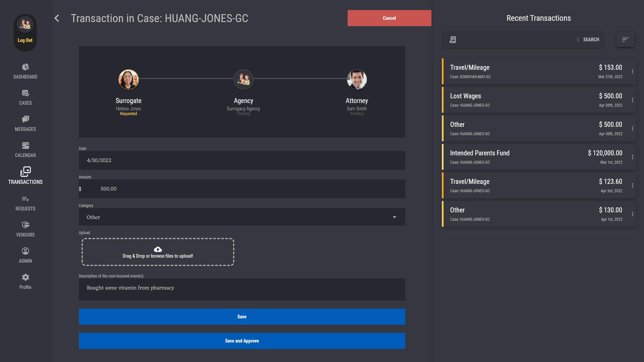The width and height of the screenshot is (644, 362).
Task: Open the Dashboard pie chart icon
Action: [25, 67]
